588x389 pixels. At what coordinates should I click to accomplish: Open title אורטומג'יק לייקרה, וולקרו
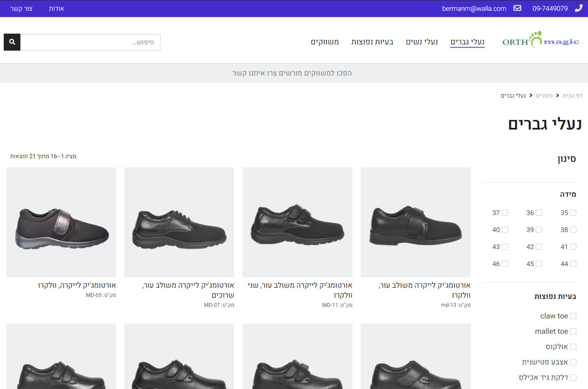77,285
